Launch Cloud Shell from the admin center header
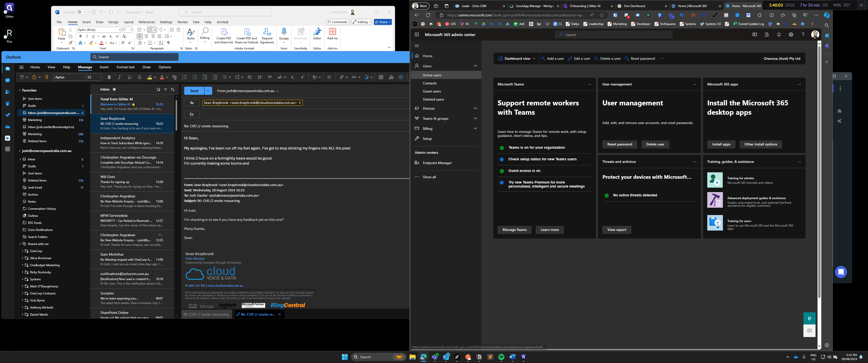 [754, 34]
